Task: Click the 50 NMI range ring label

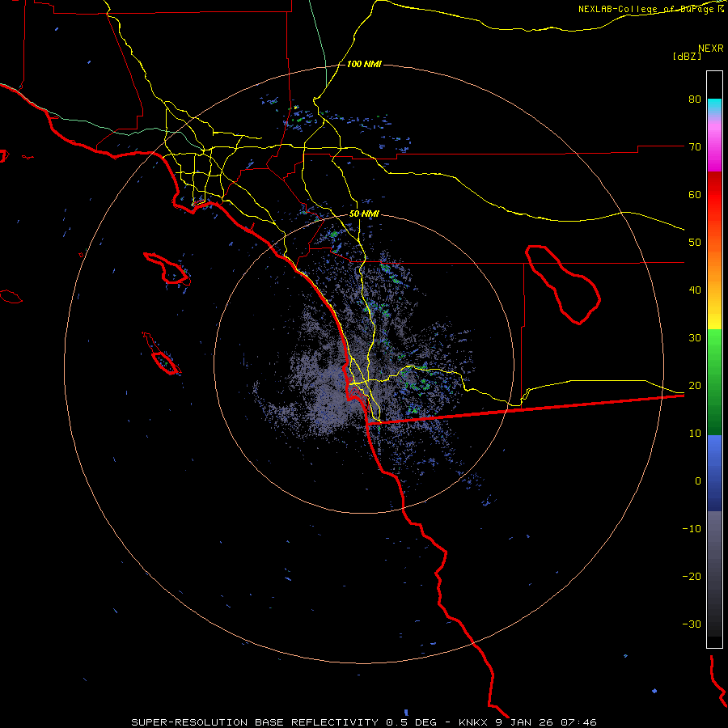Action: 364,214
